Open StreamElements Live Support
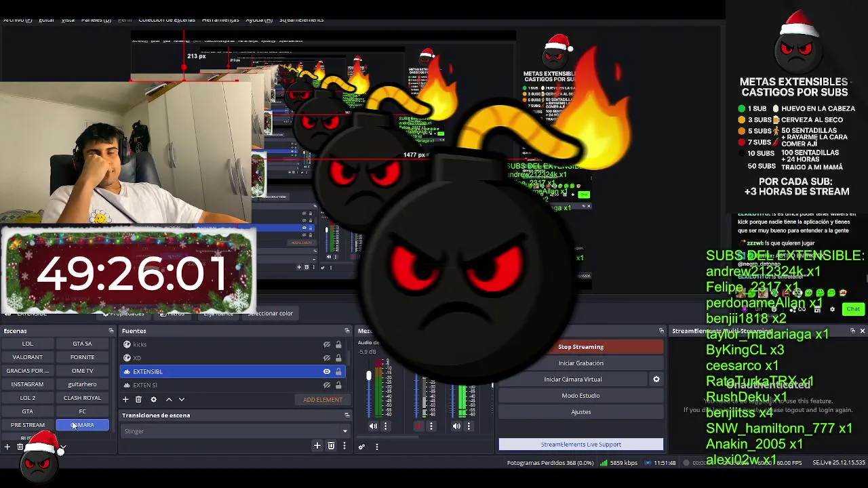This screenshot has height=488, width=868. tap(580, 445)
